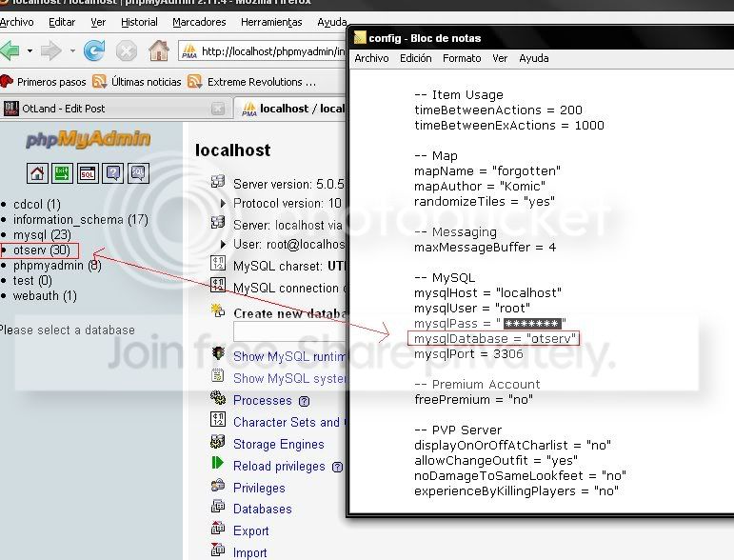Click the Reload privileges green arrow icon

point(218,463)
